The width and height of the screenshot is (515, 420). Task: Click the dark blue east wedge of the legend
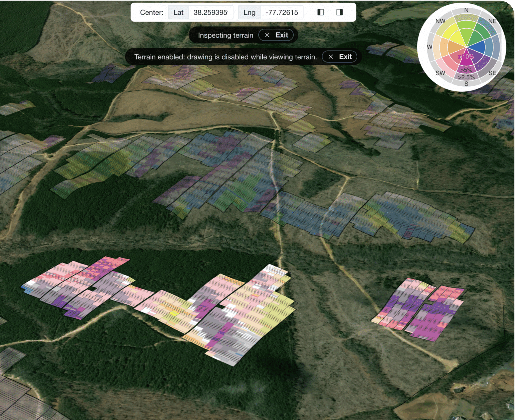(478, 47)
